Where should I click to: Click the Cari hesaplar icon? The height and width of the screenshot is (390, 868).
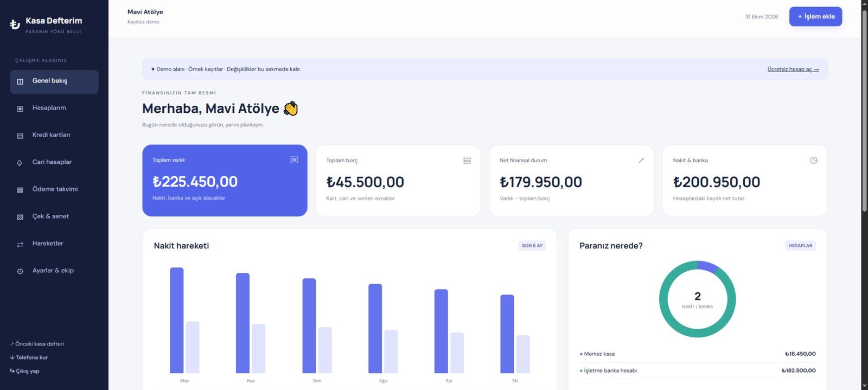(20, 163)
